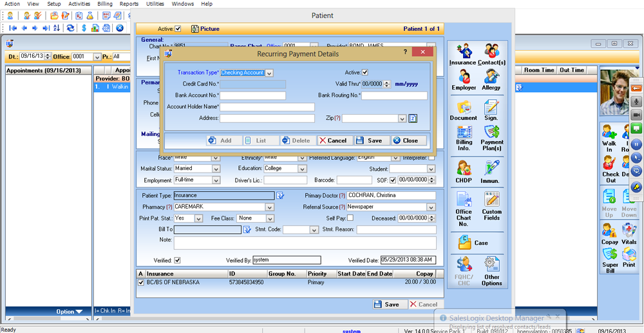Click the Check Out icon
Image resolution: width=644 pixels, height=333 pixels.
click(611, 169)
